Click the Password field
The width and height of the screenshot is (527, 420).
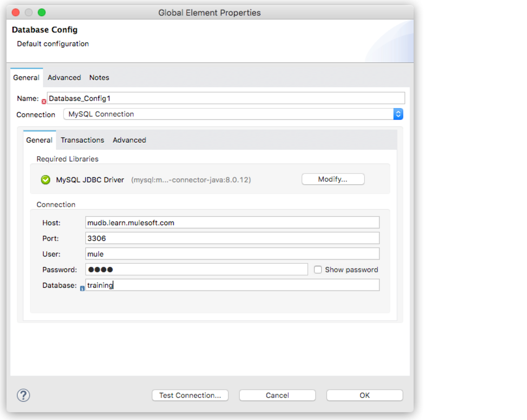(196, 270)
